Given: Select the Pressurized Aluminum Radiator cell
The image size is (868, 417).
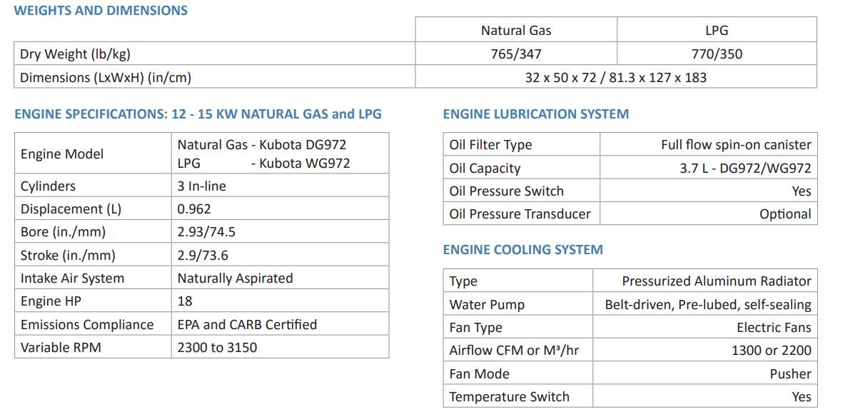Looking at the screenshot, I should tap(716, 281).
